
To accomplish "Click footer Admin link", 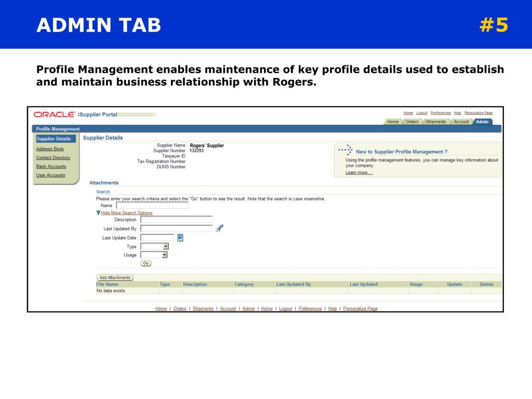I will pos(249,309).
